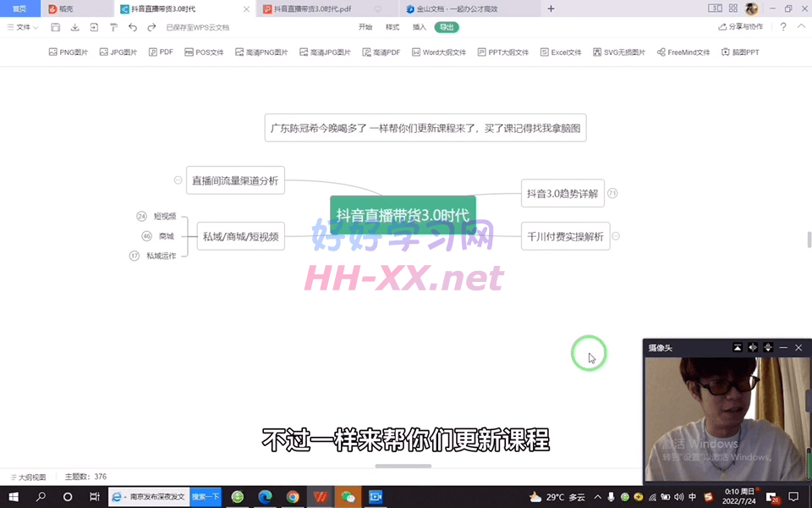Open the user avatar menu
Viewport: 812px width, 508px height.
click(751, 8)
